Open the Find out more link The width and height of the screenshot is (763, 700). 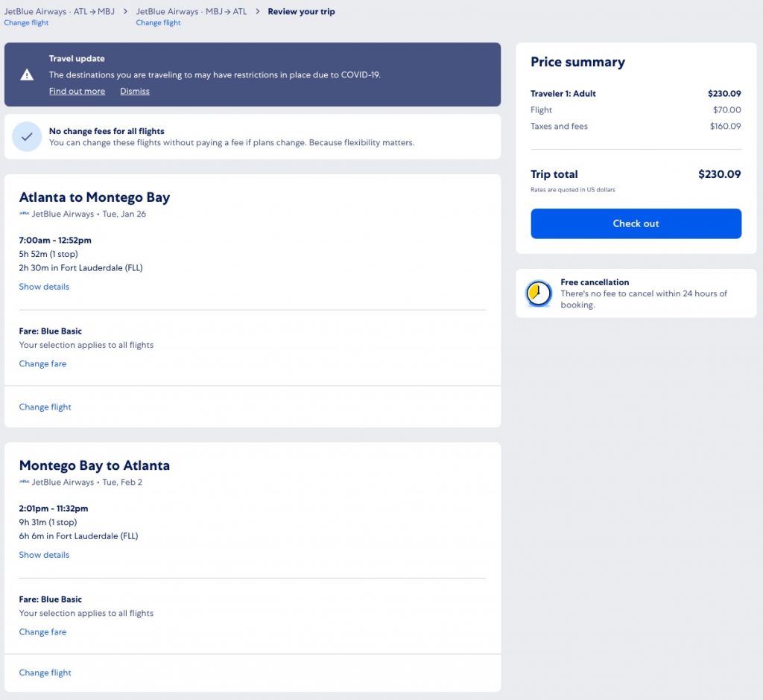(x=77, y=92)
